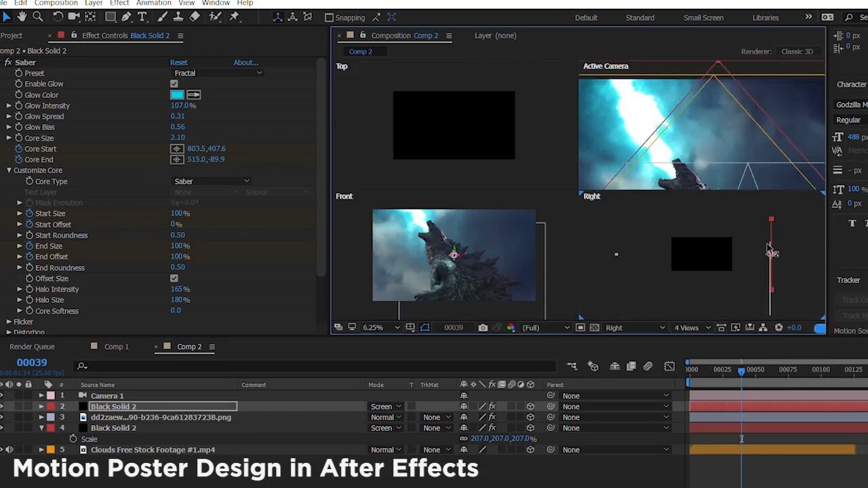868x488 pixels.
Task: Select the Horizontal Type tool
Action: pyautogui.click(x=142, y=17)
